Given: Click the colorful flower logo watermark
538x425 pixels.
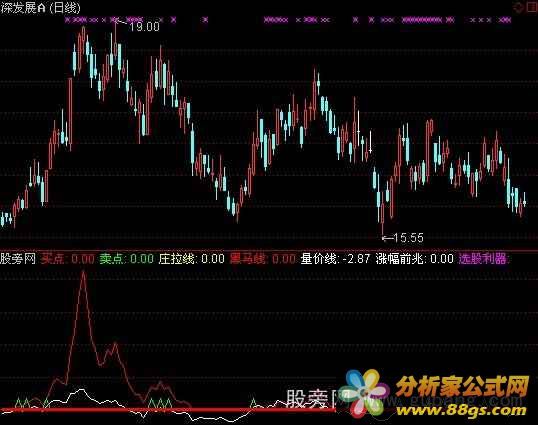Looking at the screenshot, I should [x=367, y=394].
